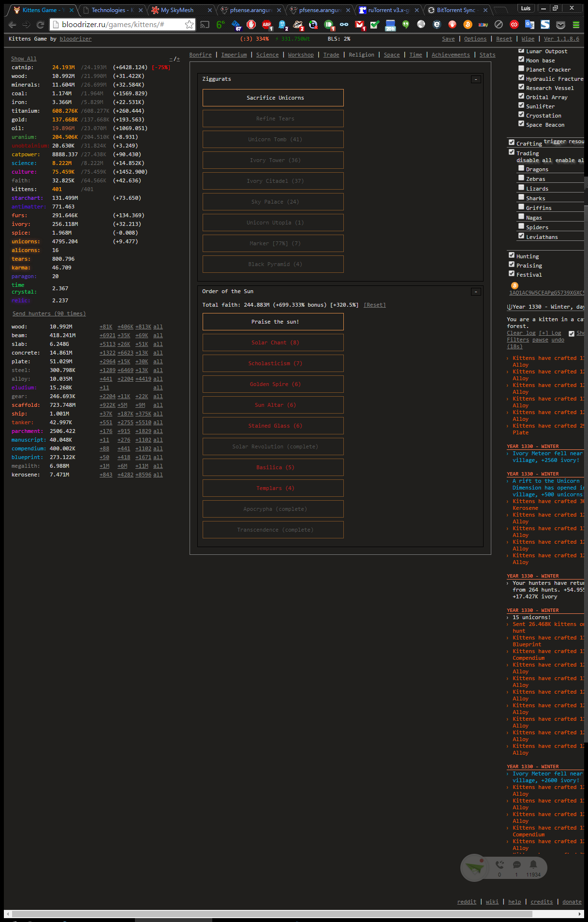Viewport: 588px width, 922px height.
Task: Bookmark page with the star icon
Action: click(x=189, y=25)
